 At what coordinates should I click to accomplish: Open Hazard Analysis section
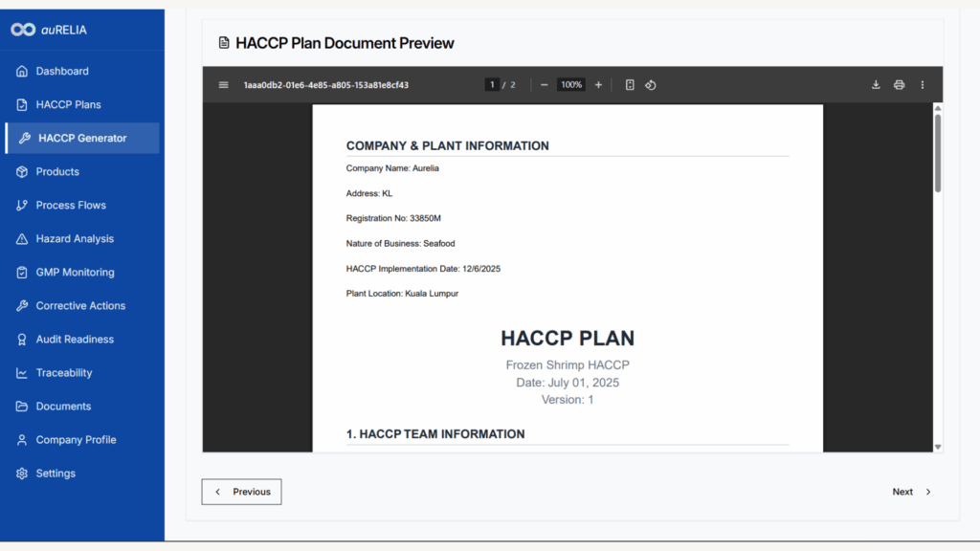coord(75,238)
